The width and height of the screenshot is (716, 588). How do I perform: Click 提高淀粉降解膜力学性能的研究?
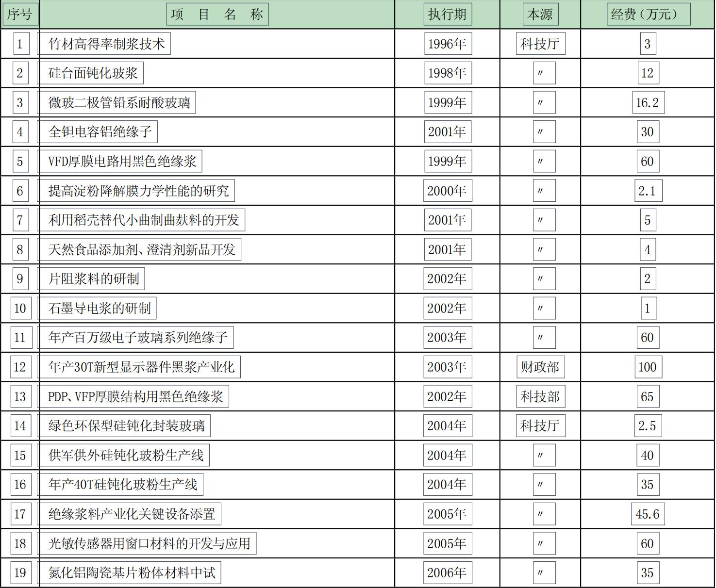pos(136,191)
